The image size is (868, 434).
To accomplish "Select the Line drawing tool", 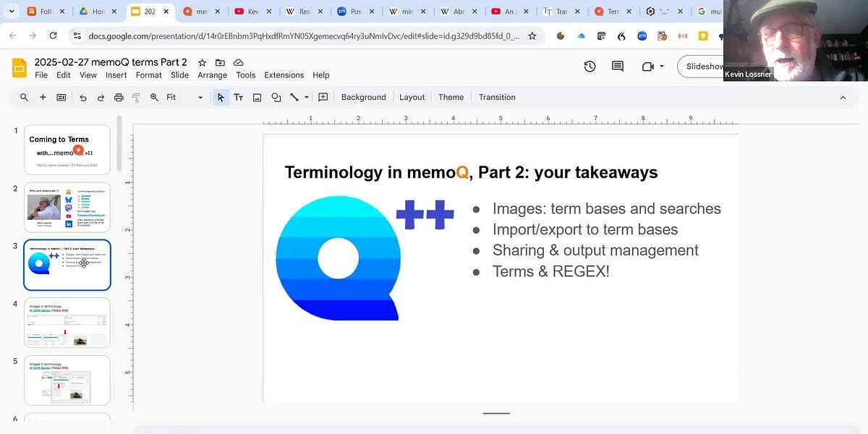I will (294, 97).
